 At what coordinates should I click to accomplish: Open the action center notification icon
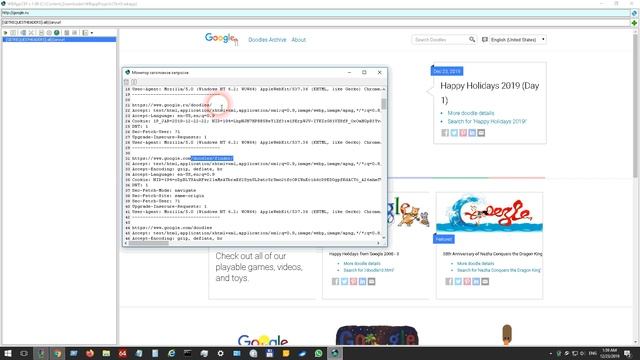(x=628, y=353)
